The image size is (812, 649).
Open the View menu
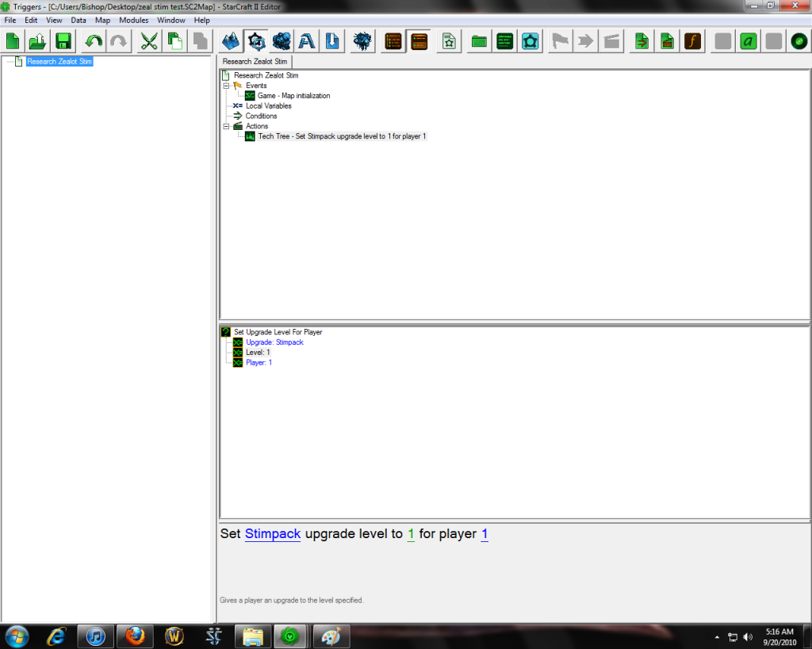[x=54, y=20]
